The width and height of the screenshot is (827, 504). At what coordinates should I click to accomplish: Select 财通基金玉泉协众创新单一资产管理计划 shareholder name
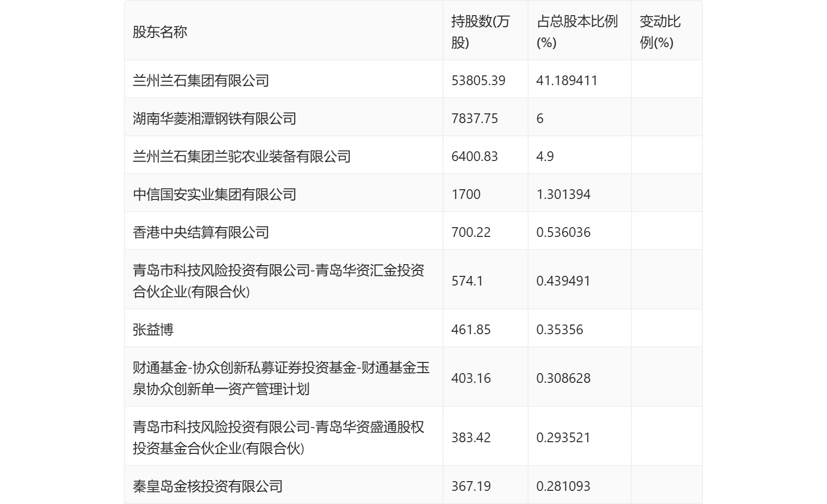(281, 378)
